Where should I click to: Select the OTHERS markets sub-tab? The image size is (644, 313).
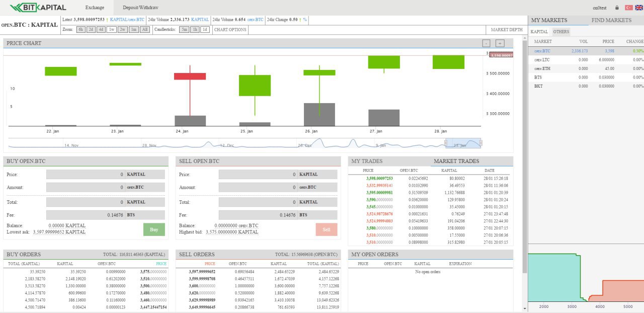click(561, 32)
